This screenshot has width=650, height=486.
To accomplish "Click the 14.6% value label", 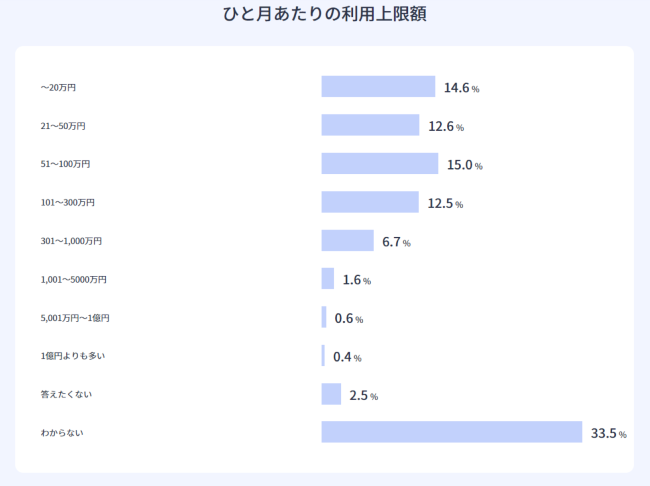I will pyautogui.click(x=461, y=88).
